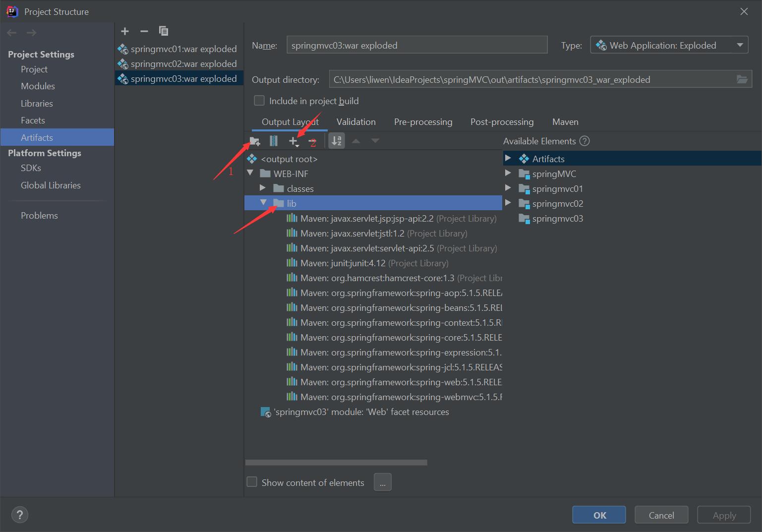The width and height of the screenshot is (762, 532).
Task: Switch to the Validation tab
Action: point(356,122)
